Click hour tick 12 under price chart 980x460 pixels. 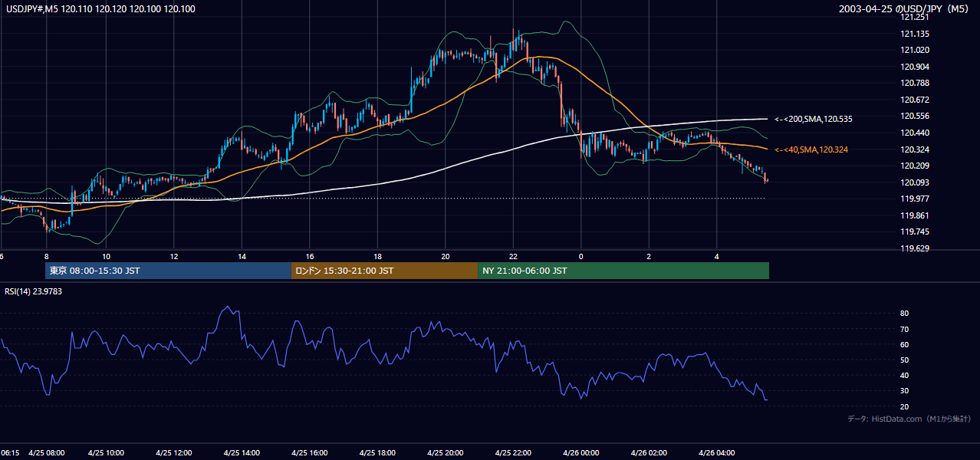(x=174, y=256)
